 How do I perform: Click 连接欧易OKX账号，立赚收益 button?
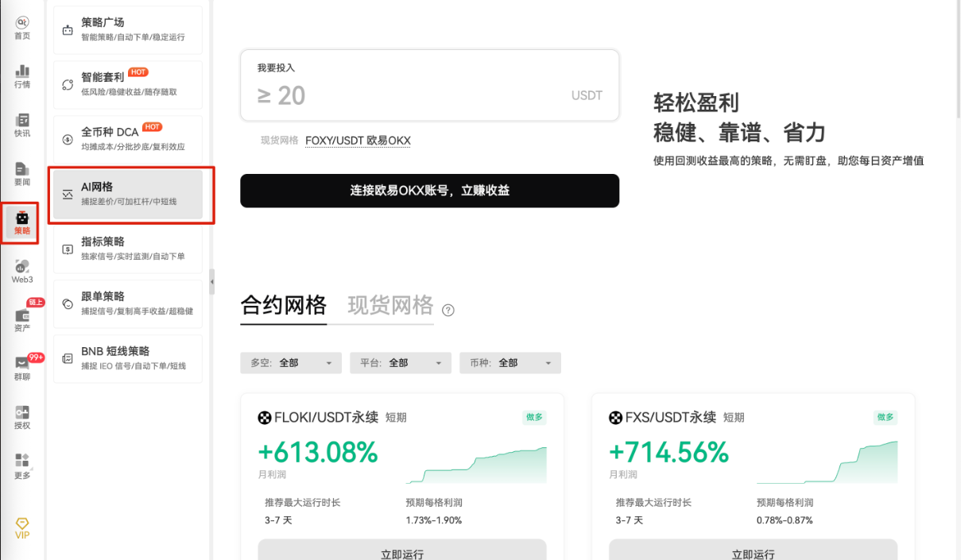pyautogui.click(x=429, y=191)
